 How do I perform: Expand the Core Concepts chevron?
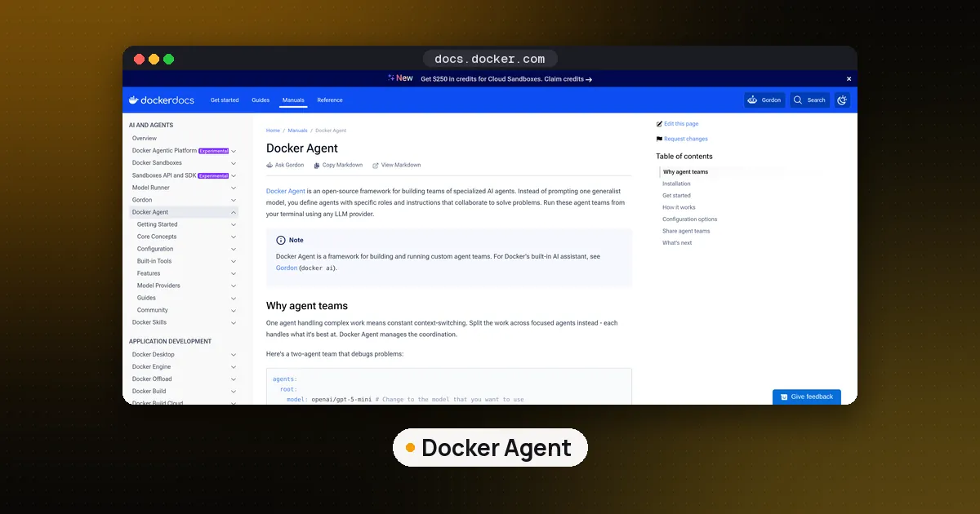234,237
